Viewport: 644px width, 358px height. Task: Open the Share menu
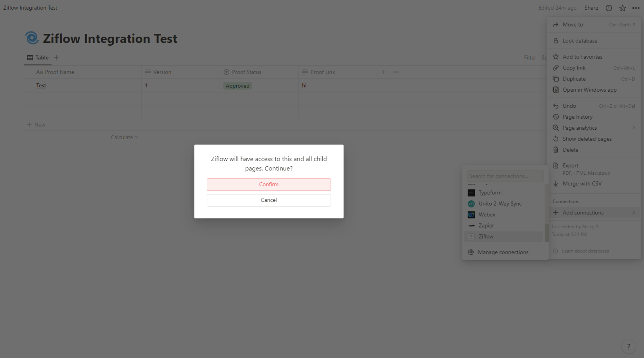591,8
